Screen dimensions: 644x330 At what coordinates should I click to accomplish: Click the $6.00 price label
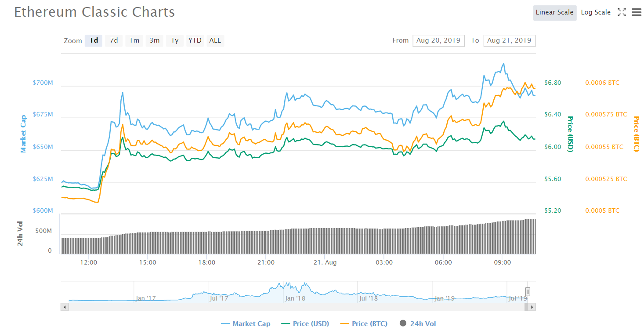coord(553,147)
